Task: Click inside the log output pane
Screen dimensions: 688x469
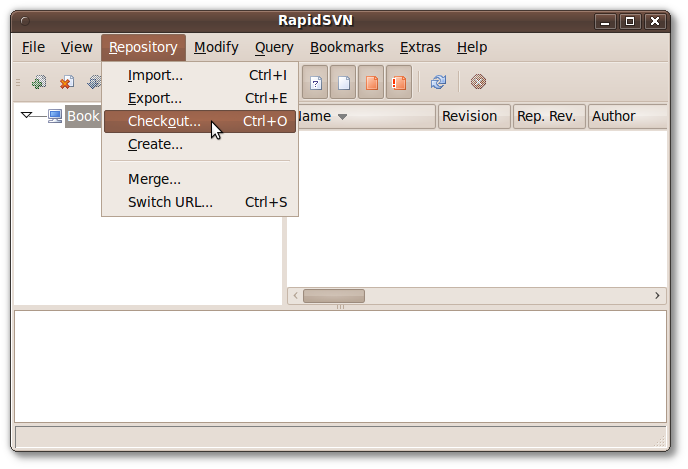Action: [x=340, y=366]
